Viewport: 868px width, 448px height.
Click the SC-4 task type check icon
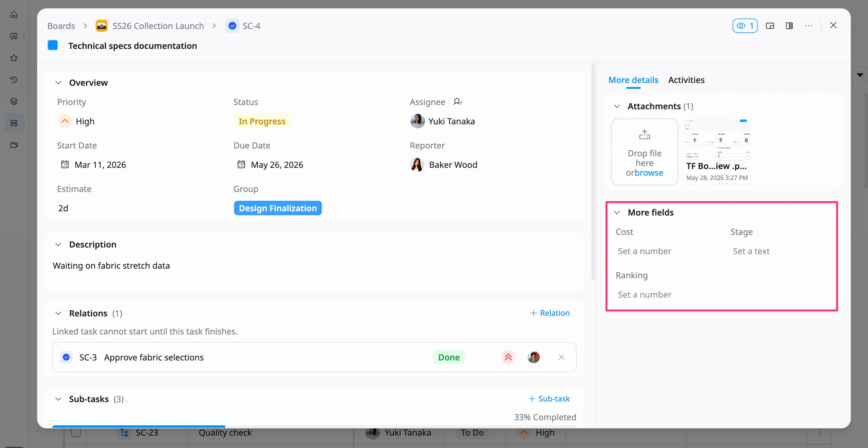(232, 26)
